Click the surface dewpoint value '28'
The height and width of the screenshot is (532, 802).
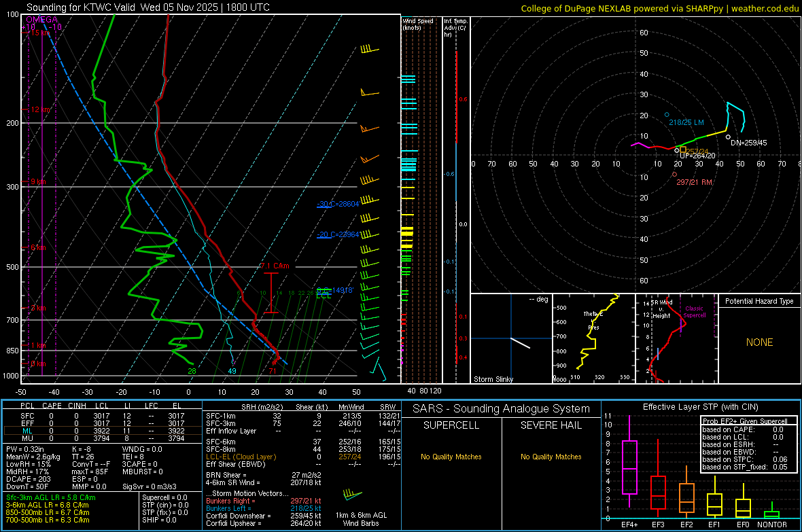[x=192, y=371]
